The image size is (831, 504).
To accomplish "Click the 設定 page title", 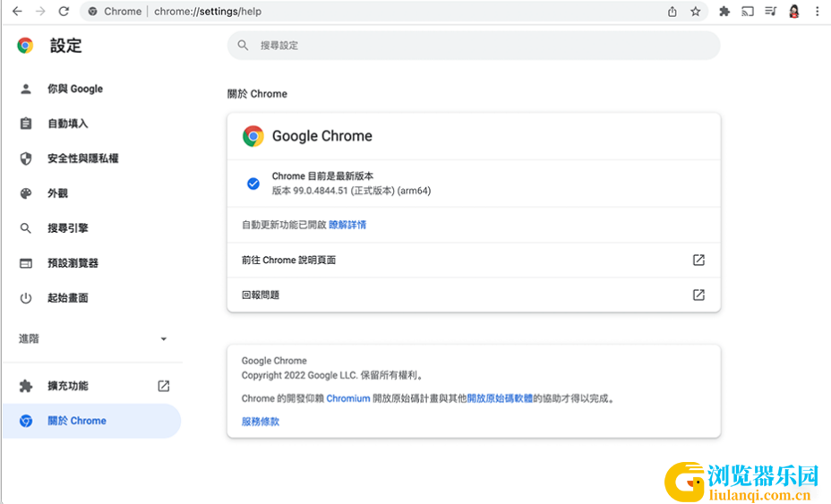I will coord(65,46).
